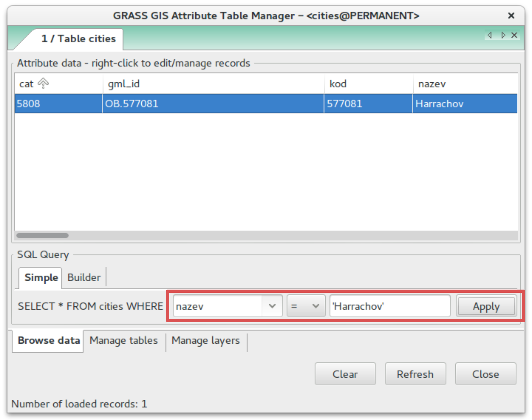The height and width of the screenshot is (420, 532).
Task: Close the Table cities tab with x icon
Action: [514, 35]
